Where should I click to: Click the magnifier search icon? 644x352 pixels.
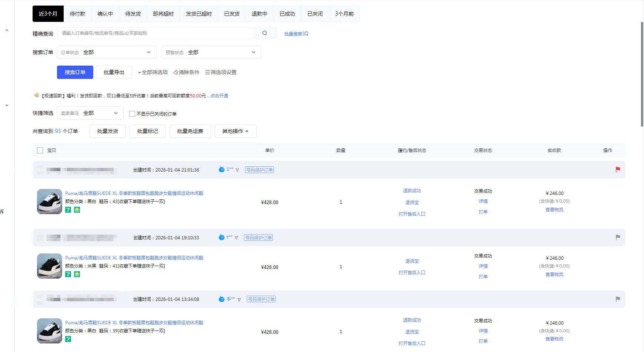click(265, 33)
